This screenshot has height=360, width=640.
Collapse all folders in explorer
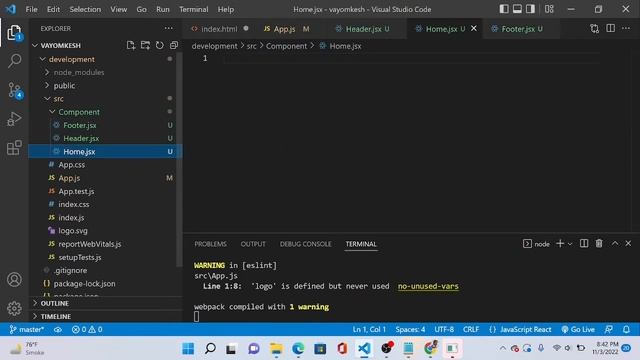(174, 45)
